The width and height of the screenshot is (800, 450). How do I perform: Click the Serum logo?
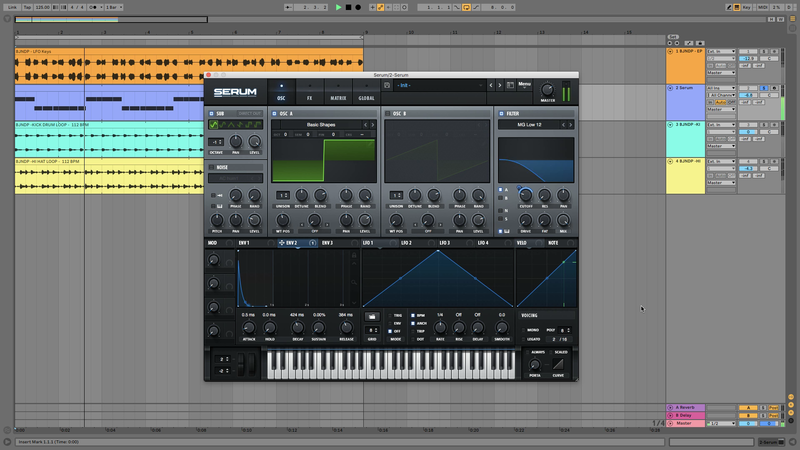click(235, 92)
